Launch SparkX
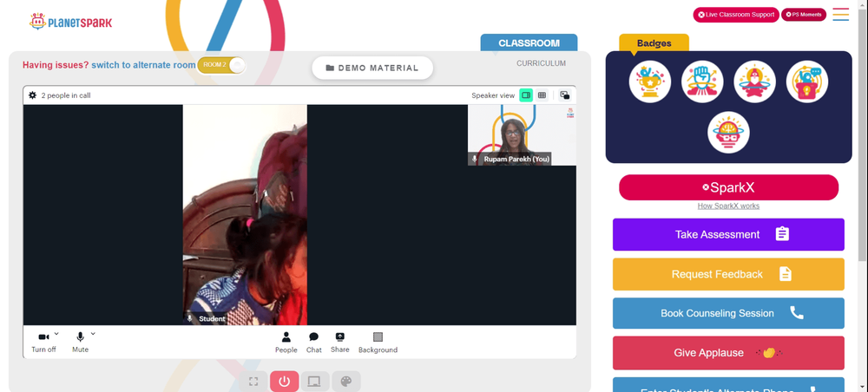This screenshot has width=868, height=392. (728, 187)
